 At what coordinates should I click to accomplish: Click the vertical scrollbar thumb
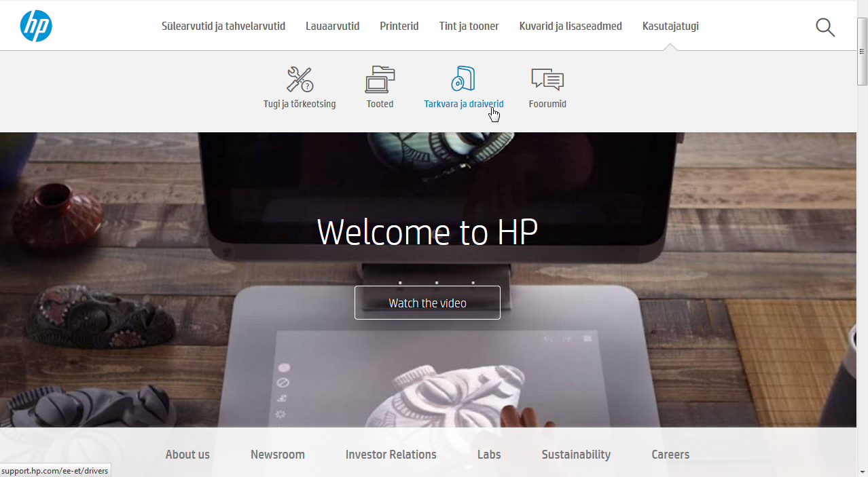pyautogui.click(x=862, y=52)
